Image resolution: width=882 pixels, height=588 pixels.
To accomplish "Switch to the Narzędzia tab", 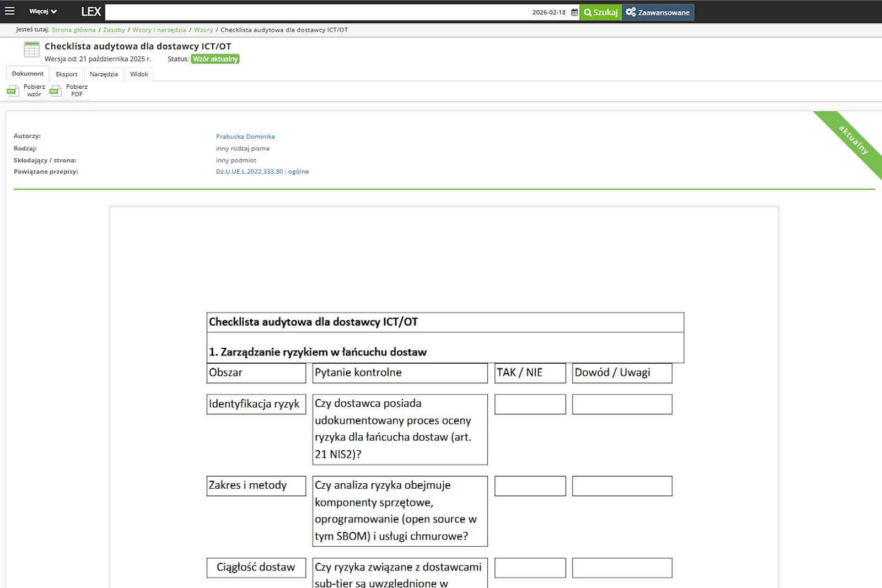I will (104, 74).
